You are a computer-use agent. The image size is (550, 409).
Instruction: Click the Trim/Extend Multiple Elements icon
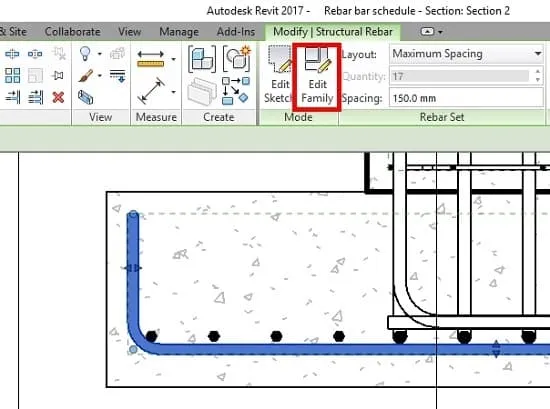[x=35, y=97]
